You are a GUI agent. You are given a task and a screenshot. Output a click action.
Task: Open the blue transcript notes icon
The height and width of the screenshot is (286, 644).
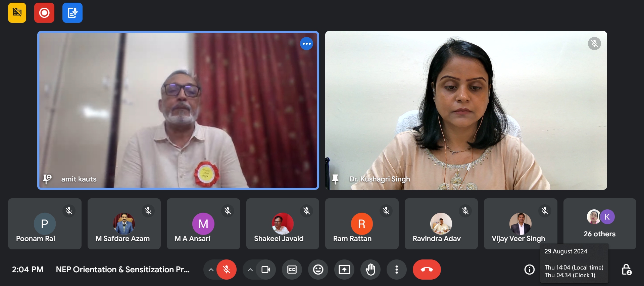click(x=72, y=13)
